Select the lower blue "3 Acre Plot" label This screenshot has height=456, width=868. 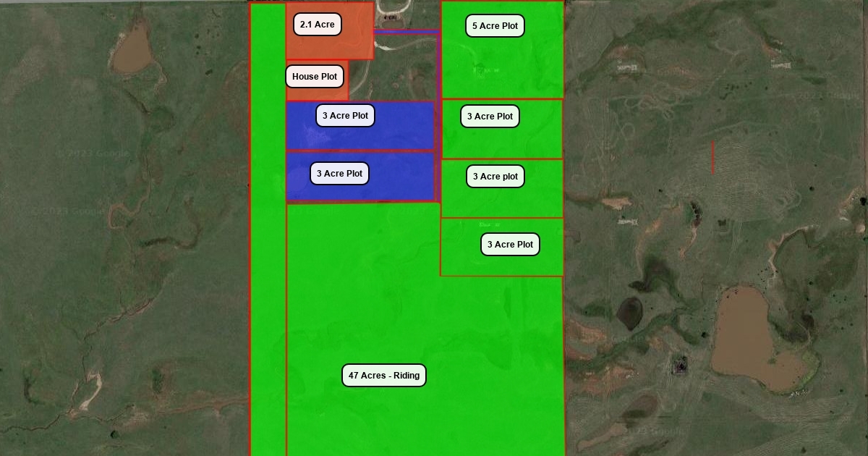pos(339,174)
